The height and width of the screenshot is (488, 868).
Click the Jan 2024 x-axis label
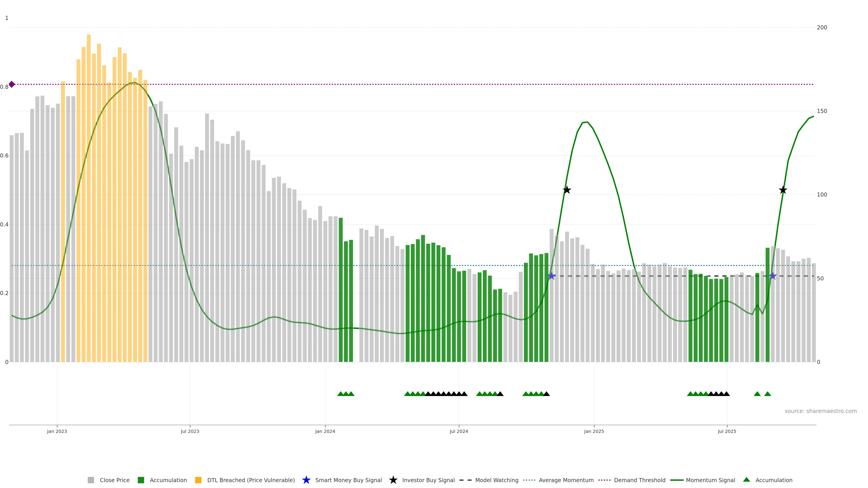coord(325,431)
